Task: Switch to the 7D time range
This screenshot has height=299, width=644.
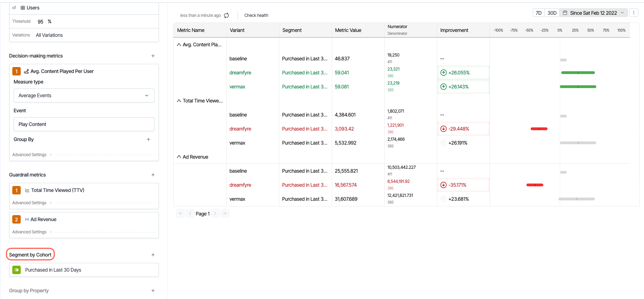Action: (x=538, y=13)
